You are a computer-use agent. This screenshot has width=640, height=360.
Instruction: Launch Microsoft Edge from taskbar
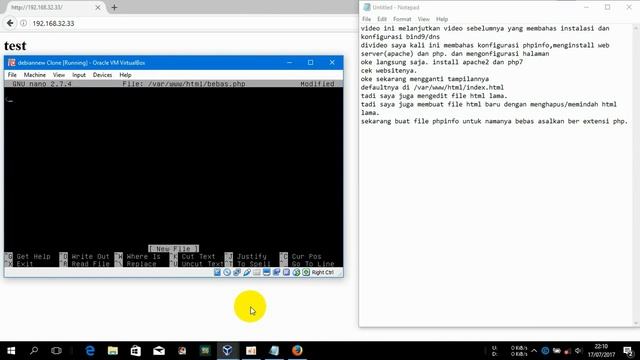point(90,351)
